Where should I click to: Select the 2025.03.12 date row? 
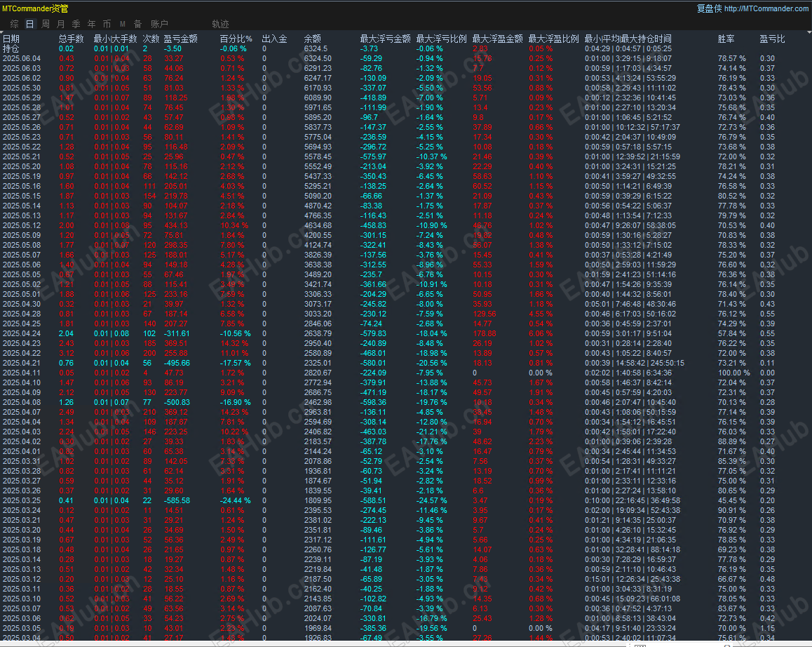[22, 579]
